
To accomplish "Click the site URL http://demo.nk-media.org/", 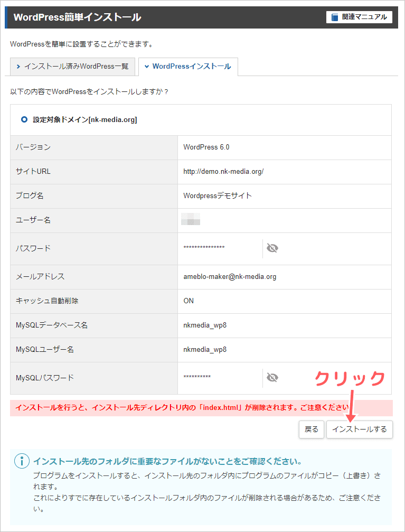I will (223, 172).
